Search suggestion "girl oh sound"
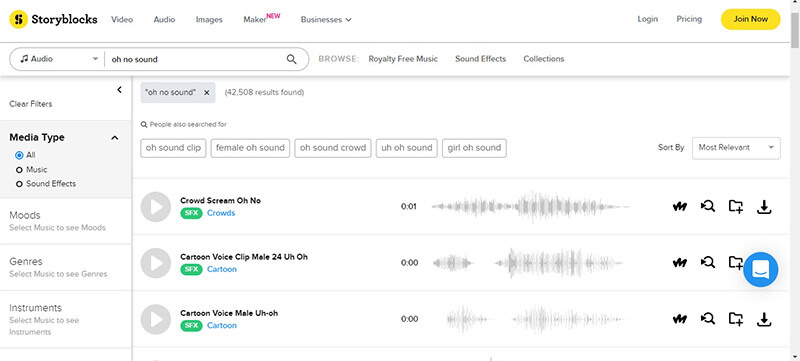Screen dimensions: 800x361 click(x=474, y=148)
